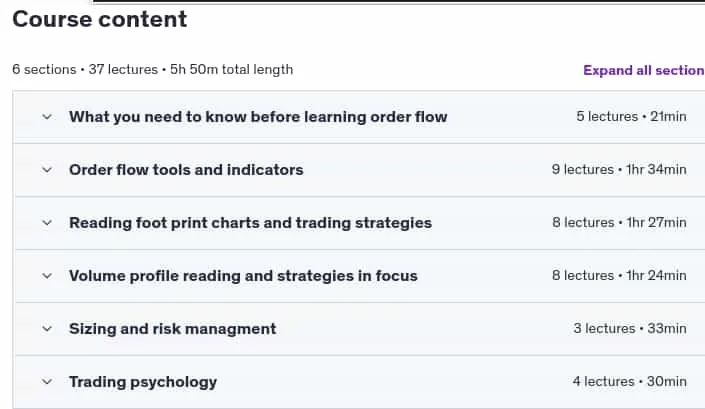Image resolution: width=705 pixels, height=409 pixels.
Task: Click the 'Expand all sections' link
Action: 644,71
